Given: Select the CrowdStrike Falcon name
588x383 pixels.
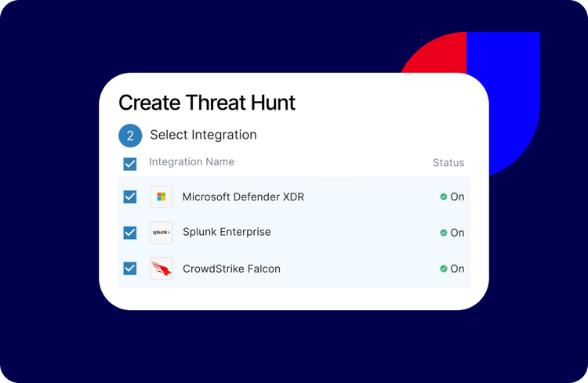Looking at the screenshot, I should (x=231, y=269).
